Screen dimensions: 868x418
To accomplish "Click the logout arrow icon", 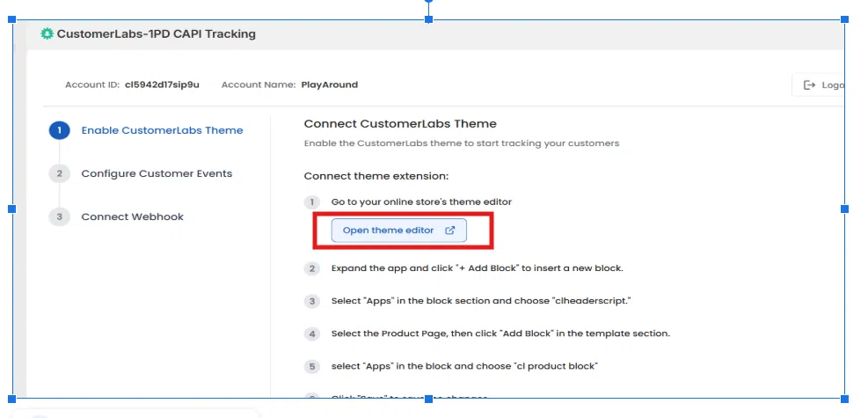I will click(809, 85).
